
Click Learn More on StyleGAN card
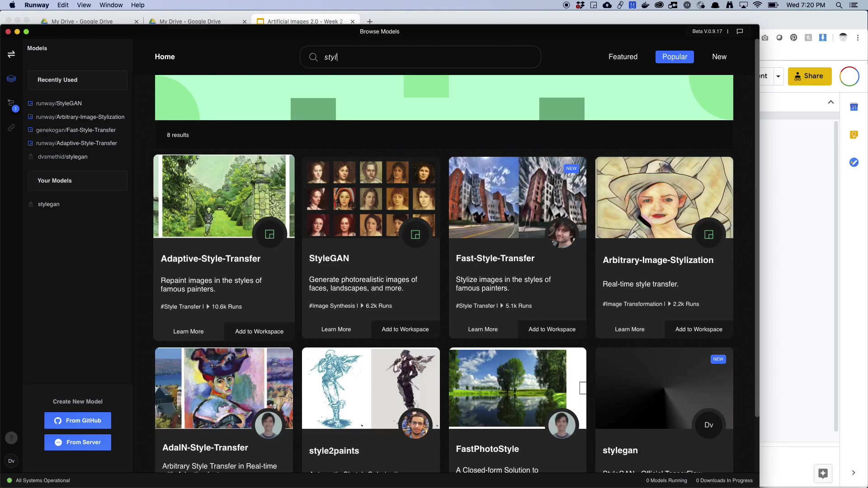click(x=336, y=329)
